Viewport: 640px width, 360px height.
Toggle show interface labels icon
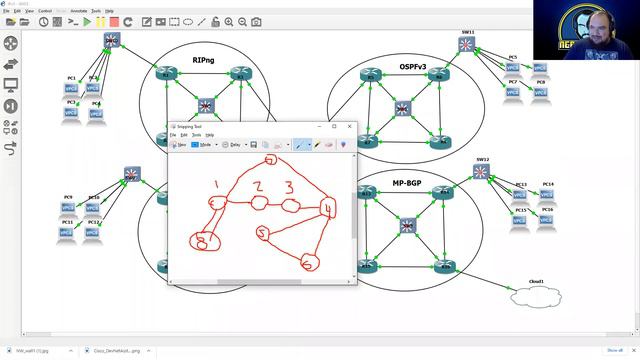[x=57, y=22]
